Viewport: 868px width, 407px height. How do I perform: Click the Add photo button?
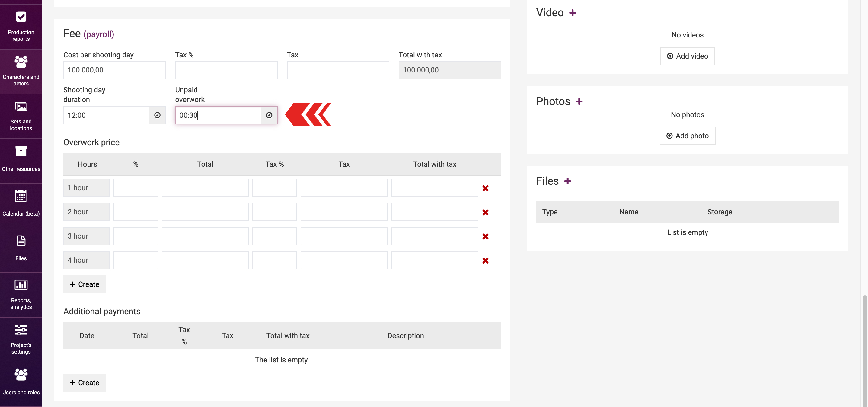tap(687, 136)
